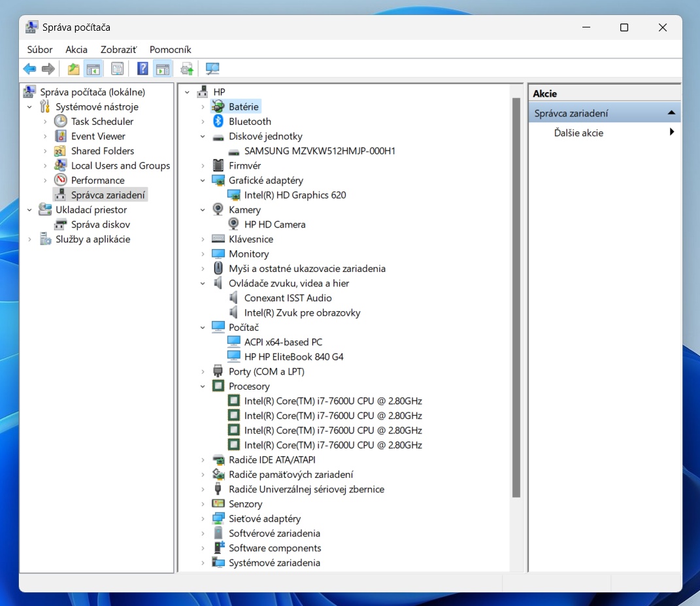Collapse the Procesory category
The width and height of the screenshot is (700, 606).
(x=203, y=386)
